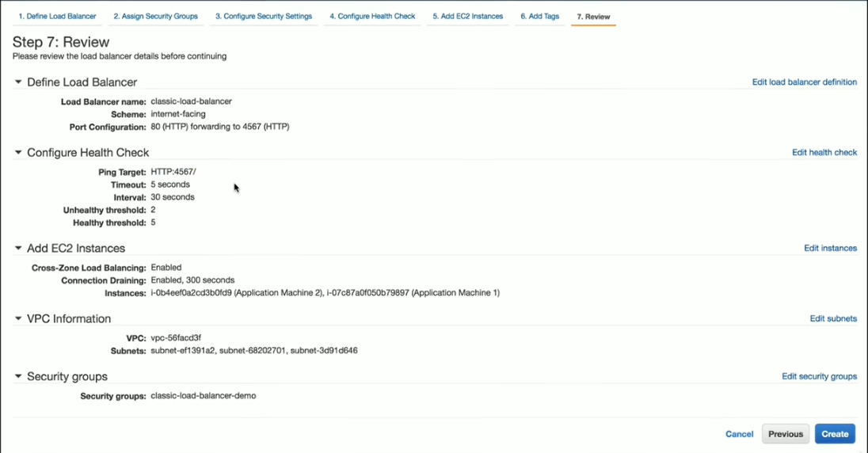Screen dimensions: 868x453
Task: Go back with the Previous button
Action: (x=786, y=434)
